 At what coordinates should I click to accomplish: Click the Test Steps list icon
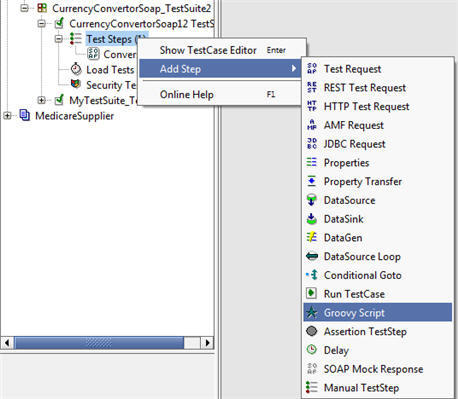(76, 39)
